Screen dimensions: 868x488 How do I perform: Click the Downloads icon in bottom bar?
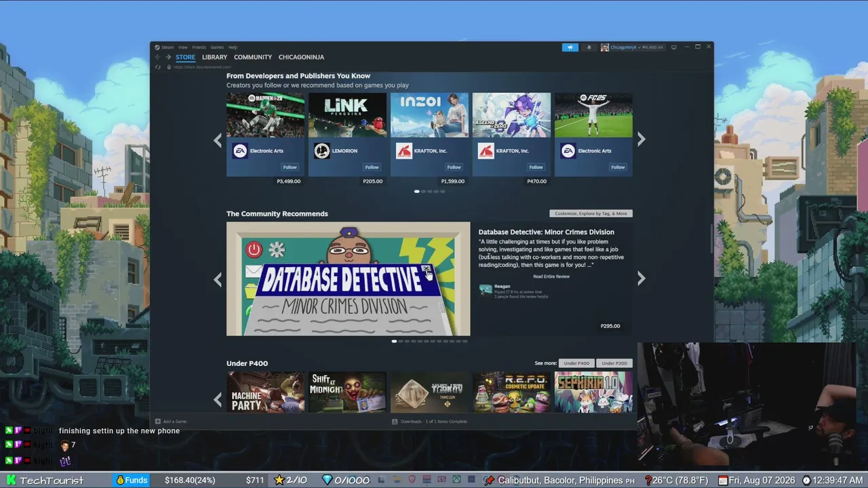[395, 422]
